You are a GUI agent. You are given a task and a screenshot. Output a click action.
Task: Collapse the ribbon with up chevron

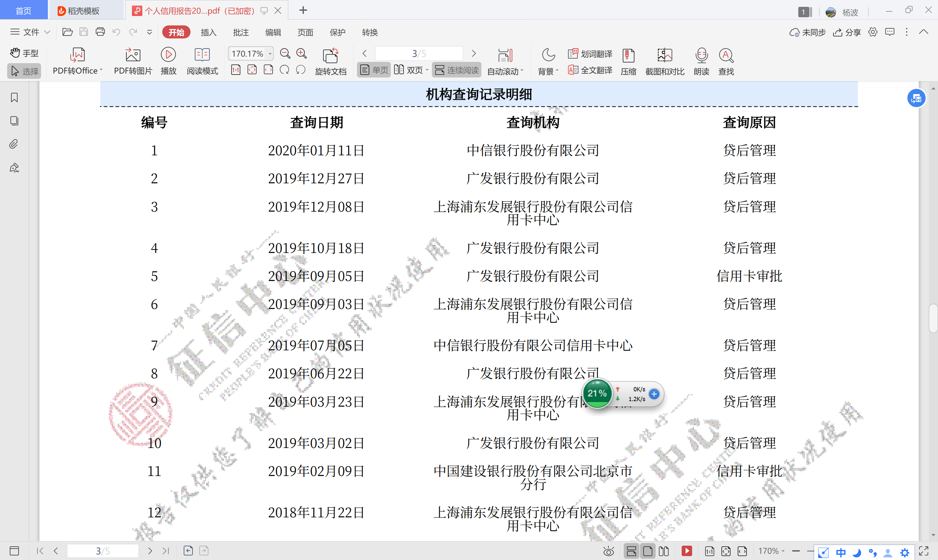(x=924, y=32)
